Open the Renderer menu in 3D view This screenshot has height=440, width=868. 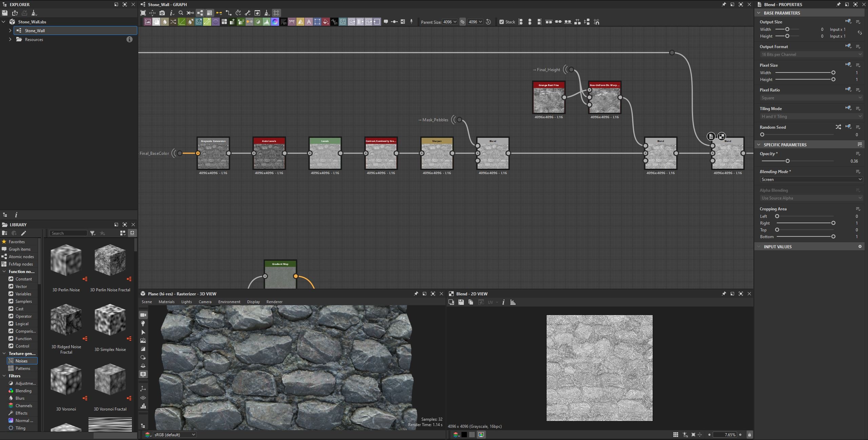(x=274, y=302)
